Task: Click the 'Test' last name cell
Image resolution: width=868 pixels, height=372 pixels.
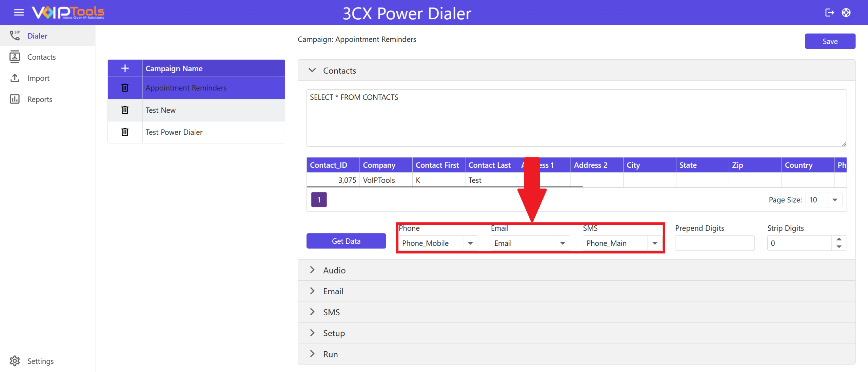Action: (x=492, y=180)
